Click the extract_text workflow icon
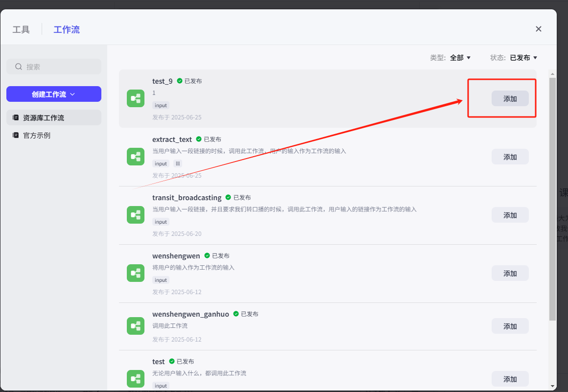The width and height of the screenshot is (568, 392). click(x=136, y=157)
